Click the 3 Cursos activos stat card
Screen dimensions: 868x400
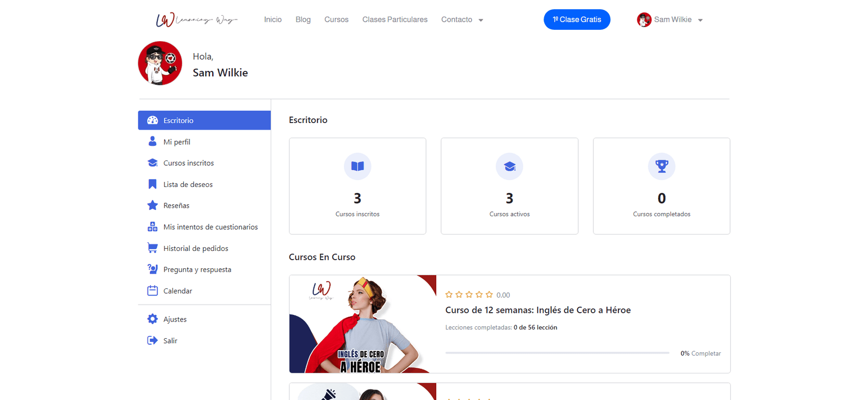point(509,186)
